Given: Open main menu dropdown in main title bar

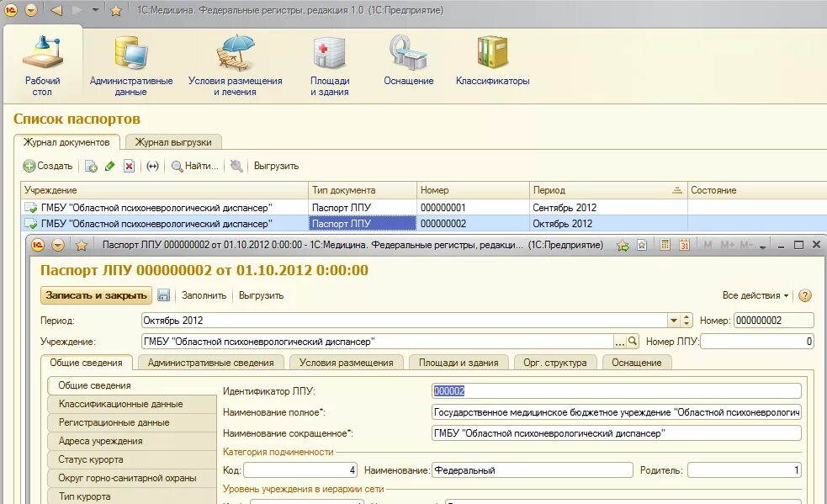Looking at the screenshot, I should pos(31,10).
